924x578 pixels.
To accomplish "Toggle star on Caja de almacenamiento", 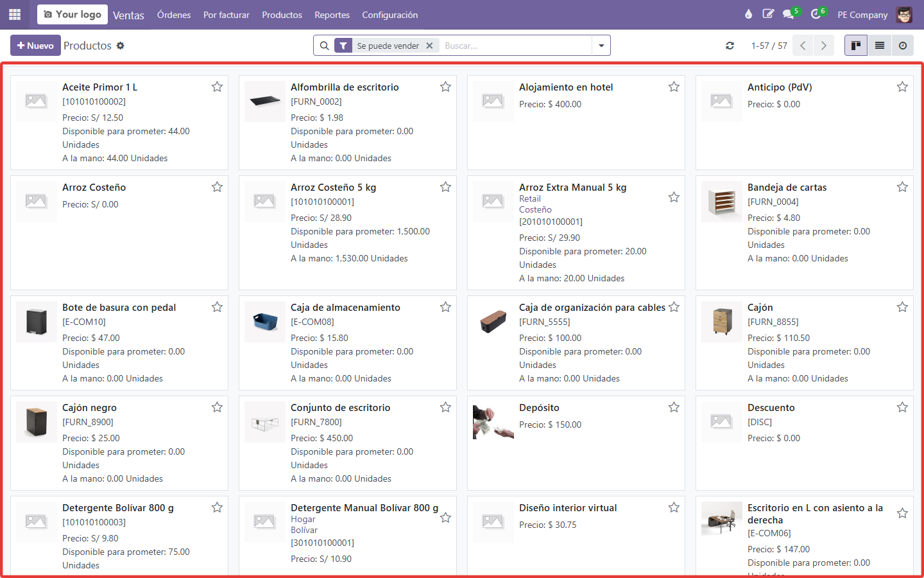I will tap(445, 307).
